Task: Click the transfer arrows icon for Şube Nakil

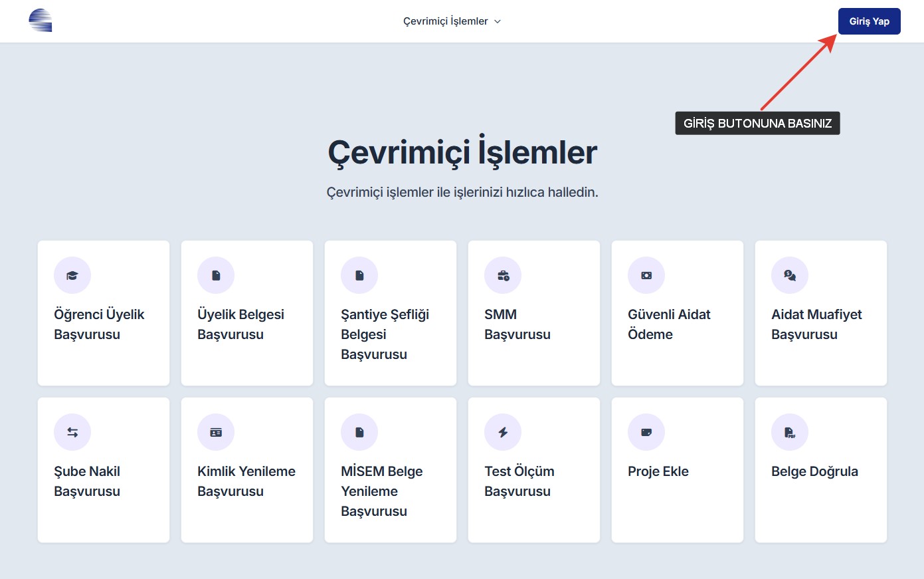Action: tap(72, 432)
